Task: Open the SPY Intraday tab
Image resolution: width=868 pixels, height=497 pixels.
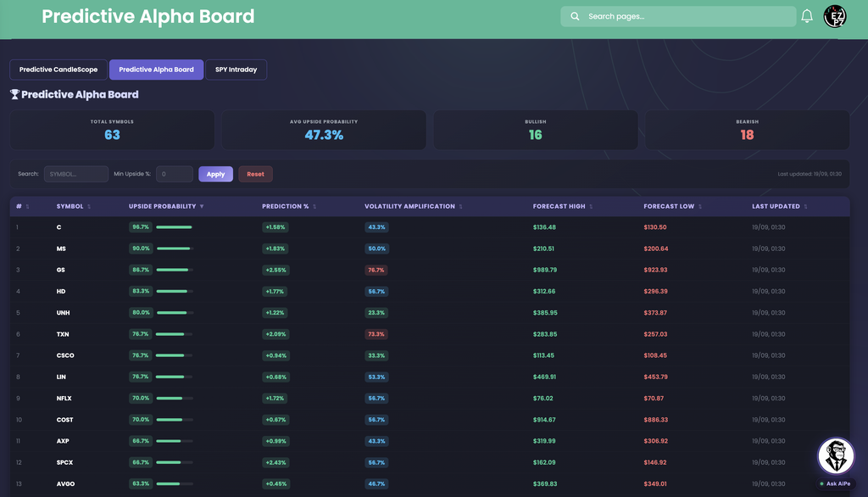Action: 236,70
